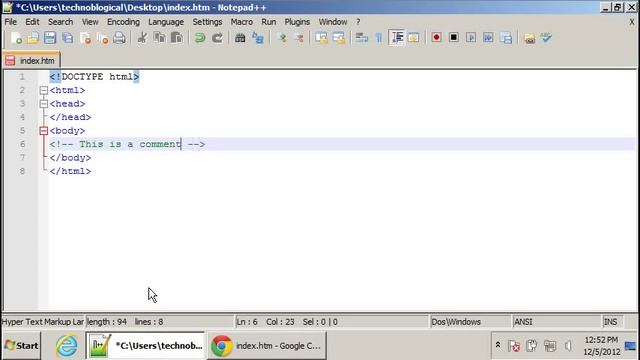Save the current recorded macro icon

(x=506, y=38)
